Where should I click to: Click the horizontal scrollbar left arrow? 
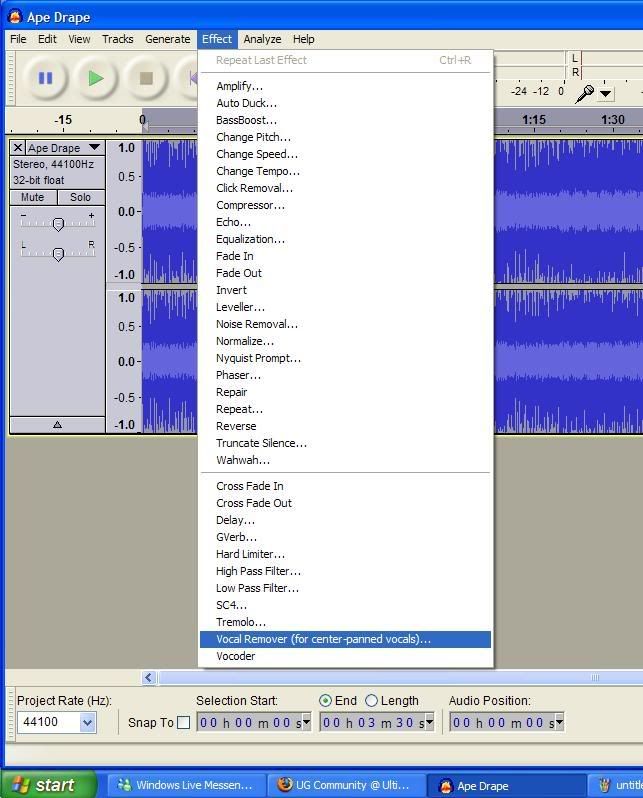click(x=148, y=677)
